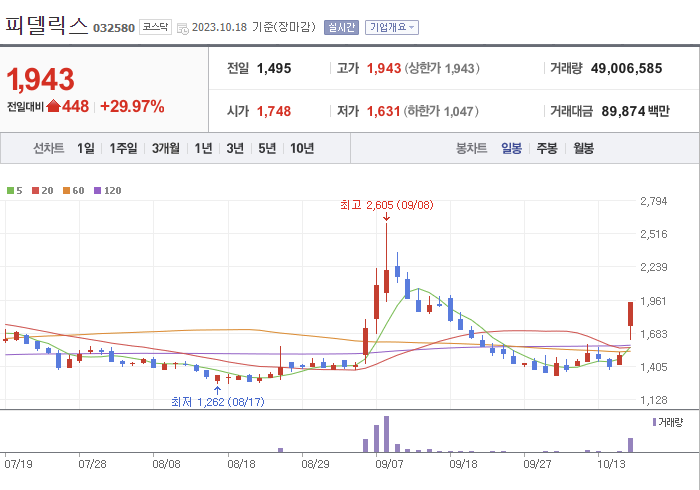This screenshot has width=700, height=490.
Task: Click the 코스닥 market badge
Action: point(155,27)
